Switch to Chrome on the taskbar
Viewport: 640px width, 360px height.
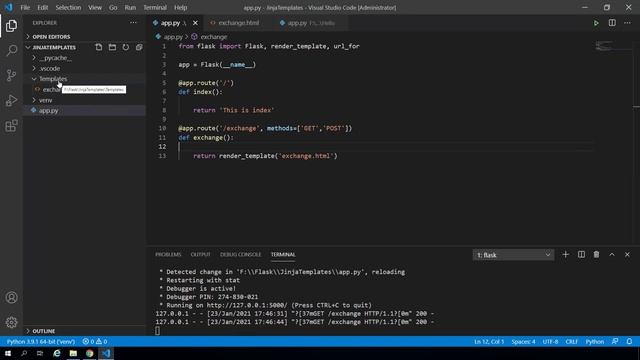coord(89,353)
